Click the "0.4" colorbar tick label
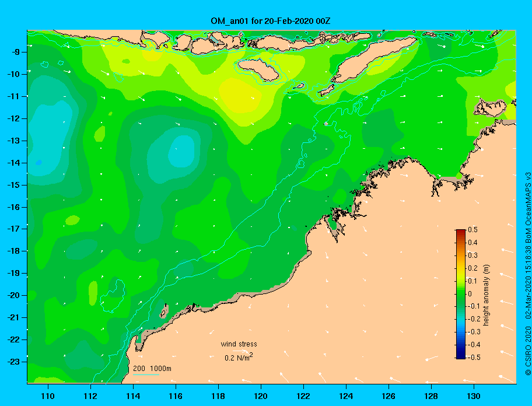This screenshot has height=406, width=532. tap(473, 243)
